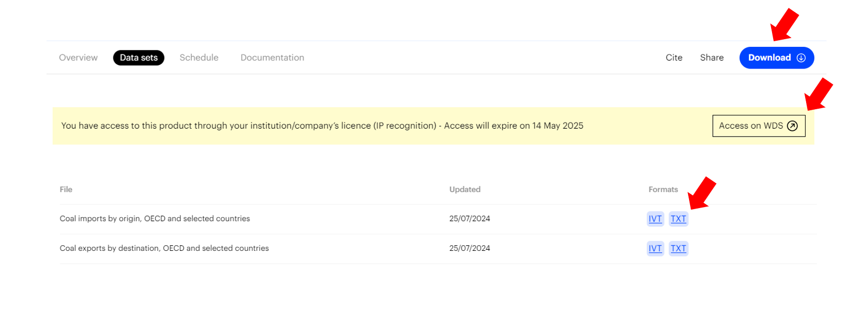This screenshot has width=868, height=324.
Task: Download Coal imports in IVT format
Action: pyautogui.click(x=655, y=219)
